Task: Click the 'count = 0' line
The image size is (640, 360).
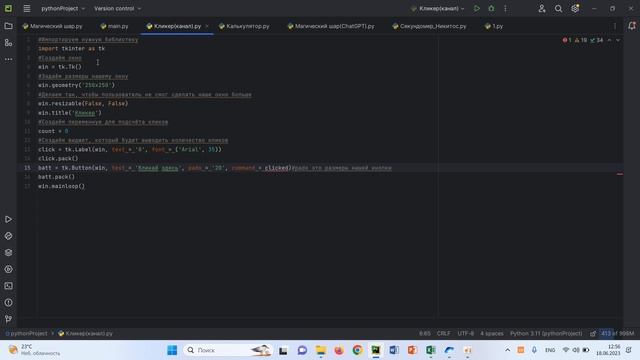Action: tap(53, 131)
